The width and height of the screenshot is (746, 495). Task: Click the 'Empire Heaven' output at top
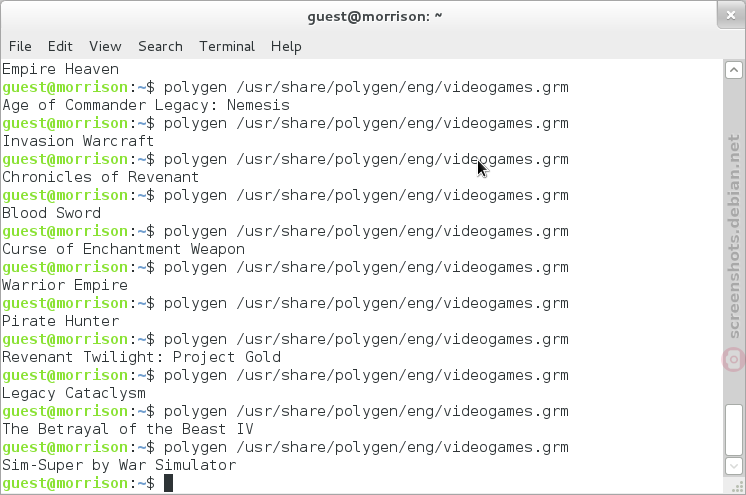(60, 69)
